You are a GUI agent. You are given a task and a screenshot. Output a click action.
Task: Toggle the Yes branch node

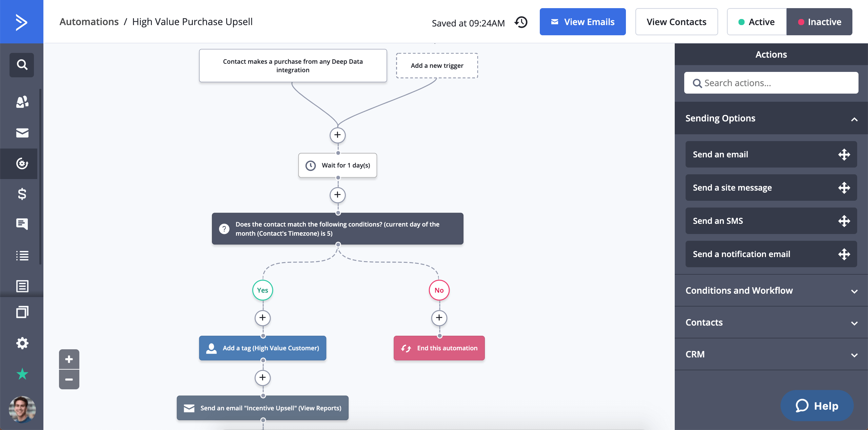click(x=262, y=289)
